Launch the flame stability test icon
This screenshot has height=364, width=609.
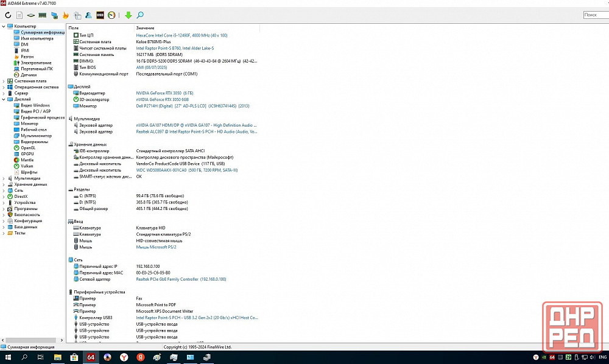66,15
